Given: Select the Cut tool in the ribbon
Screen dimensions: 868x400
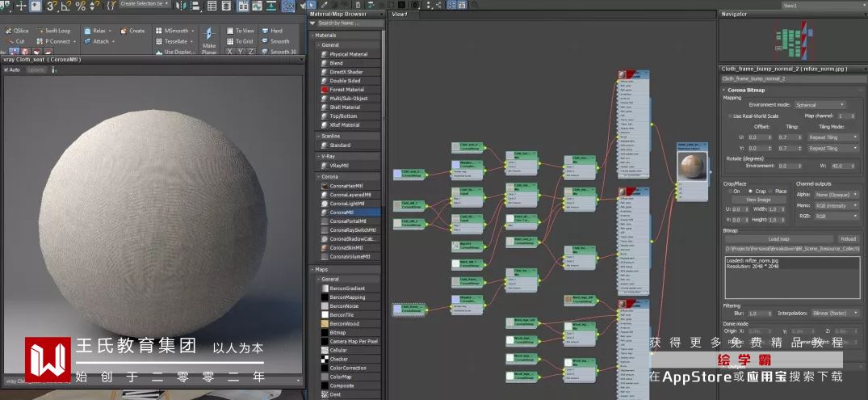Looking at the screenshot, I should tap(15, 41).
